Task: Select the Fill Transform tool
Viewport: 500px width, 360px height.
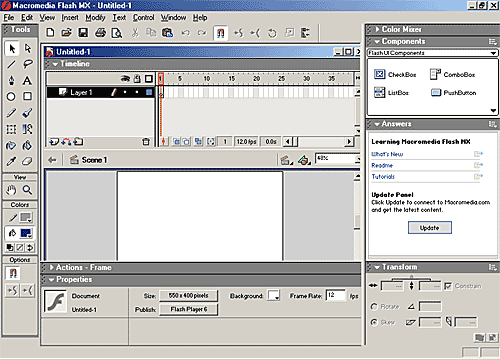Action: (x=27, y=129)
